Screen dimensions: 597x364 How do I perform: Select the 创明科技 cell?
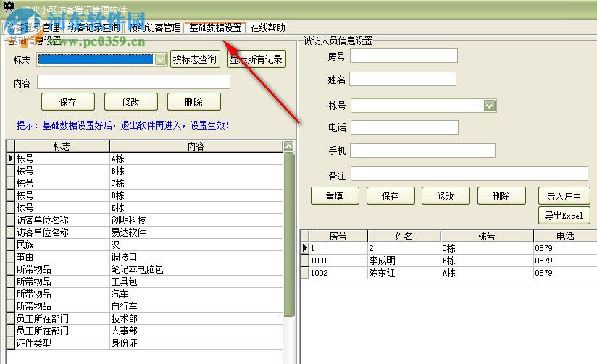(x=196, y=220)
